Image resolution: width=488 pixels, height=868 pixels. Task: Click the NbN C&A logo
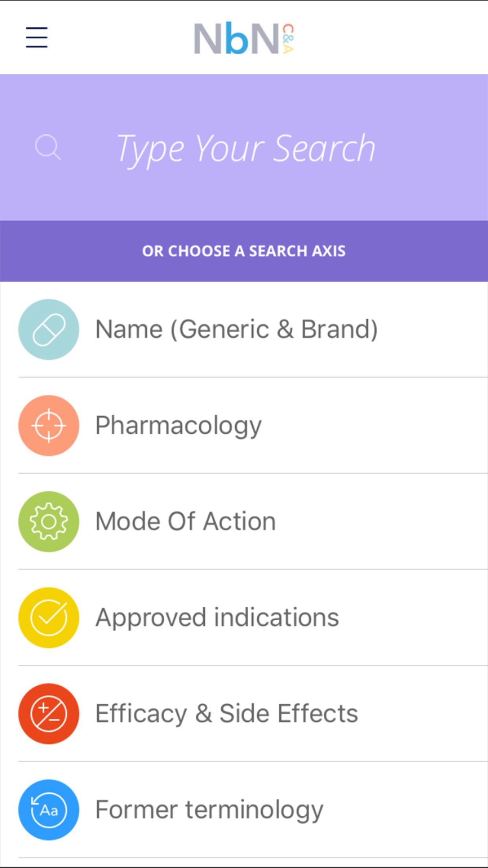[x=244, y=39]
